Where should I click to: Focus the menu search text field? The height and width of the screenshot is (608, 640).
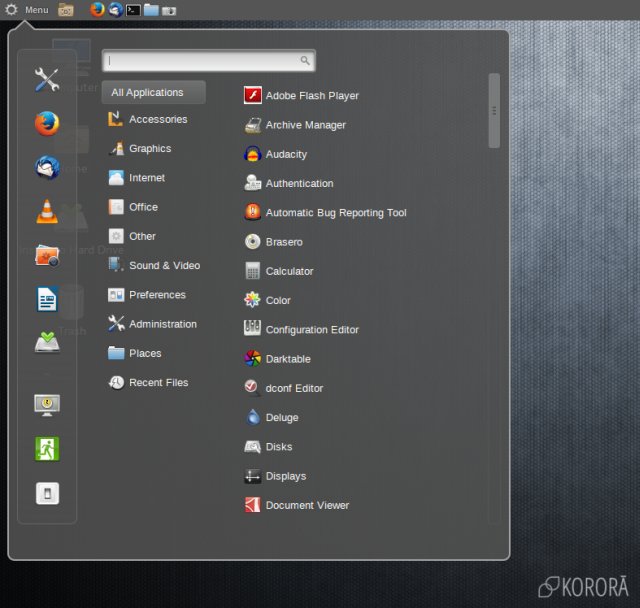[x=200, y=61]
